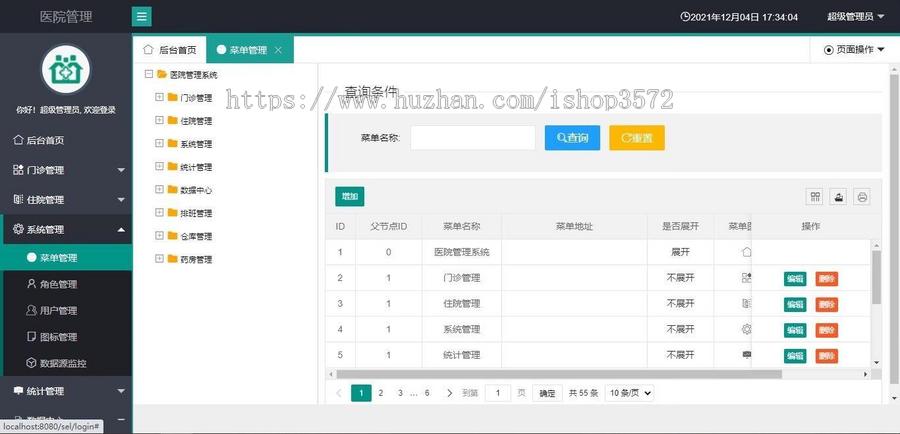
Task: Open the 页面操作 dropdown
Action: pos(854,50)
